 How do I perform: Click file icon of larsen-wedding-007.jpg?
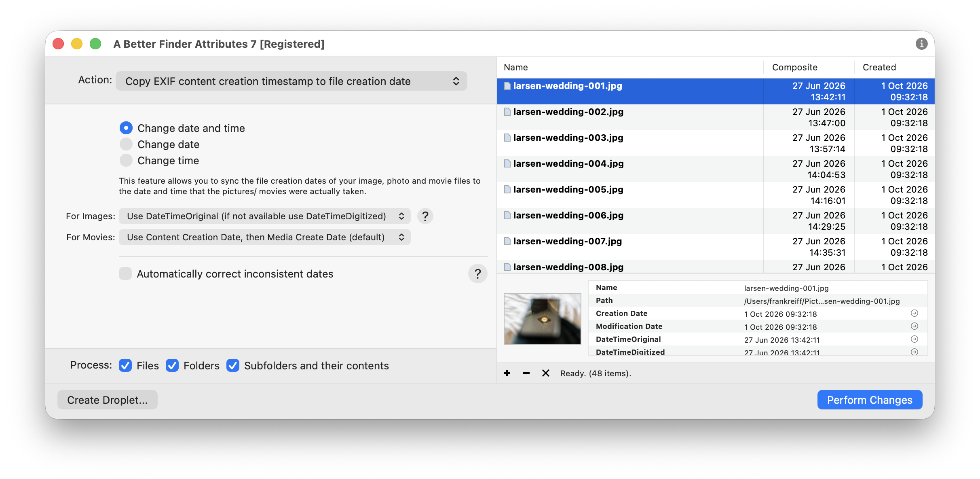[x=507, y=241]
